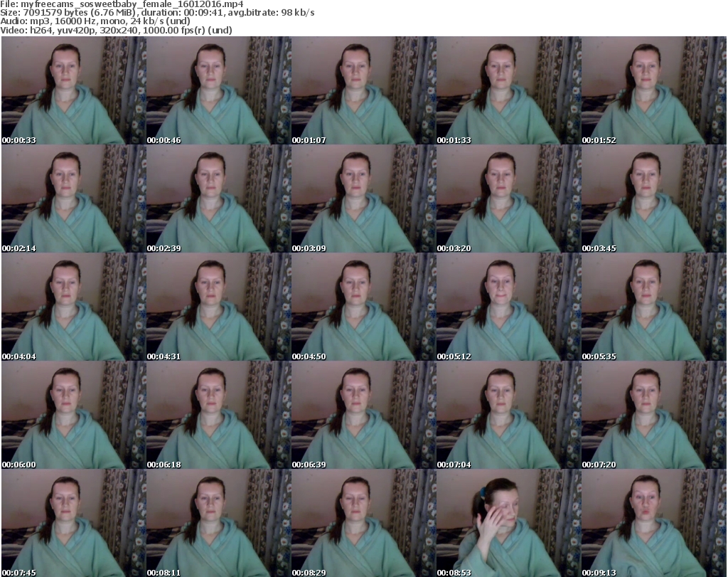The width and height of the screenshot is (728, 577).
Task: Pick the thumbnail stamped 00:08:29
Action: (363, 523)
